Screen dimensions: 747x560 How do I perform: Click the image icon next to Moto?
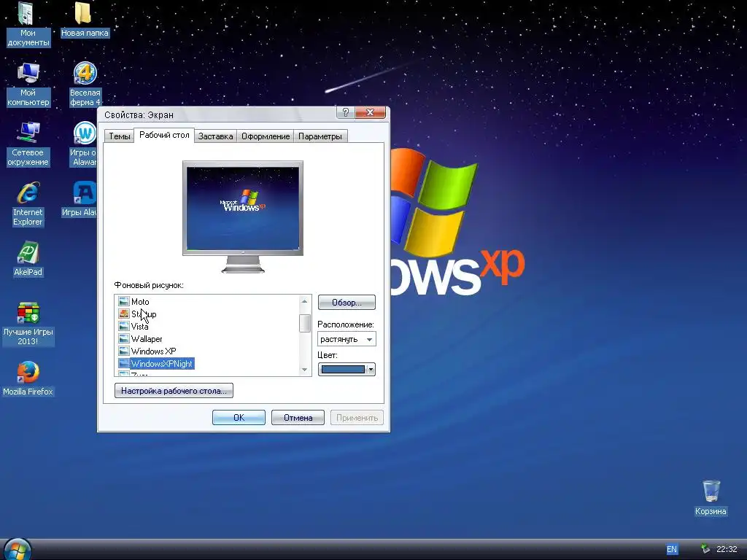tap(124, 301)
